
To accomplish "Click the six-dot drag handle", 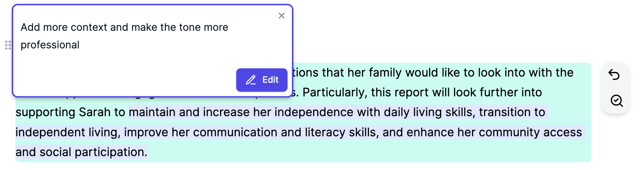I will point(8,45).
